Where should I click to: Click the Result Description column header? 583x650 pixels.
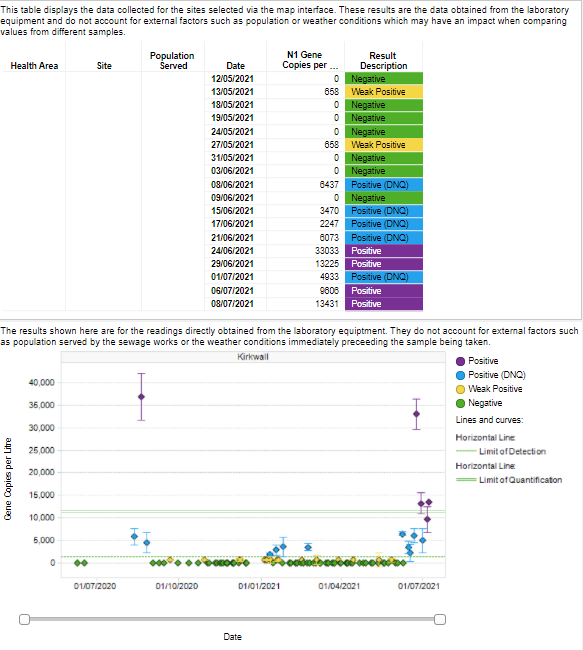[384, 61]
